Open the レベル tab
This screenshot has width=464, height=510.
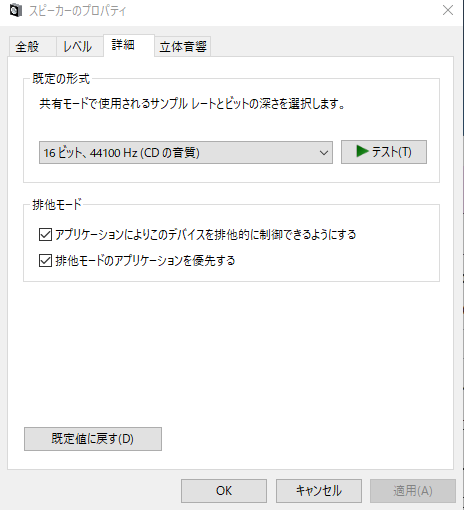[80, 46]
